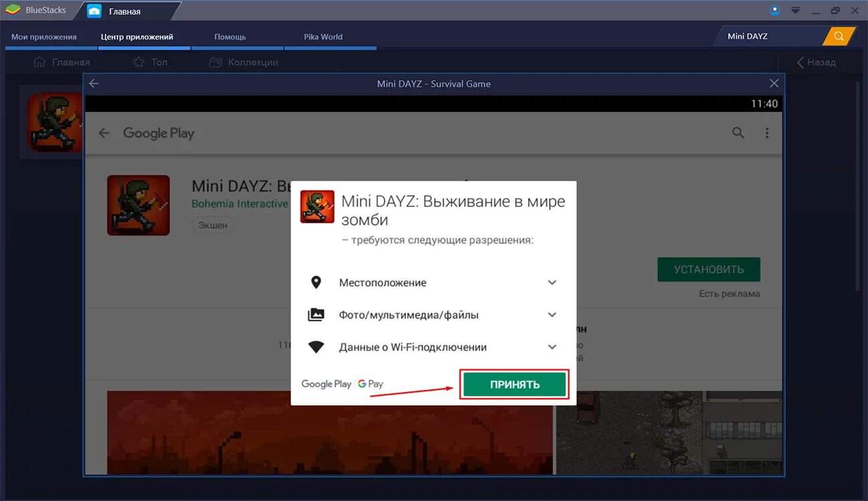This screenshot has width=868, height=501.
Task: Click the G Pay logo in dialog footer
Action: [371, 384]
